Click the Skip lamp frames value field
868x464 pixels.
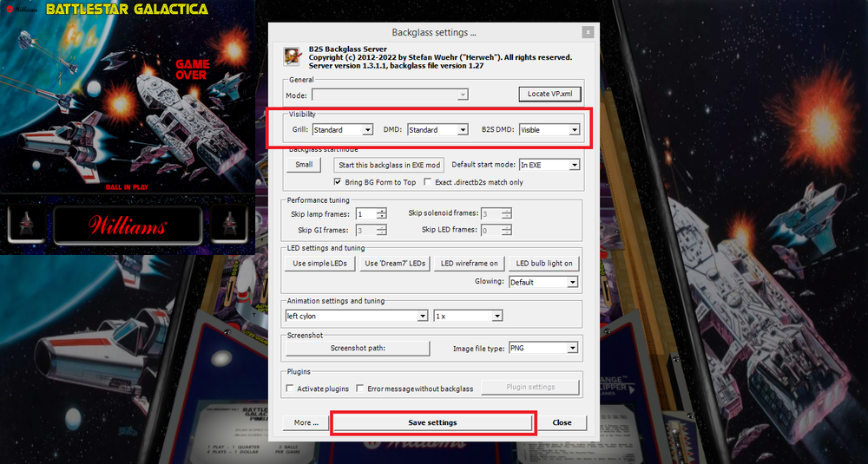[366, 214]
